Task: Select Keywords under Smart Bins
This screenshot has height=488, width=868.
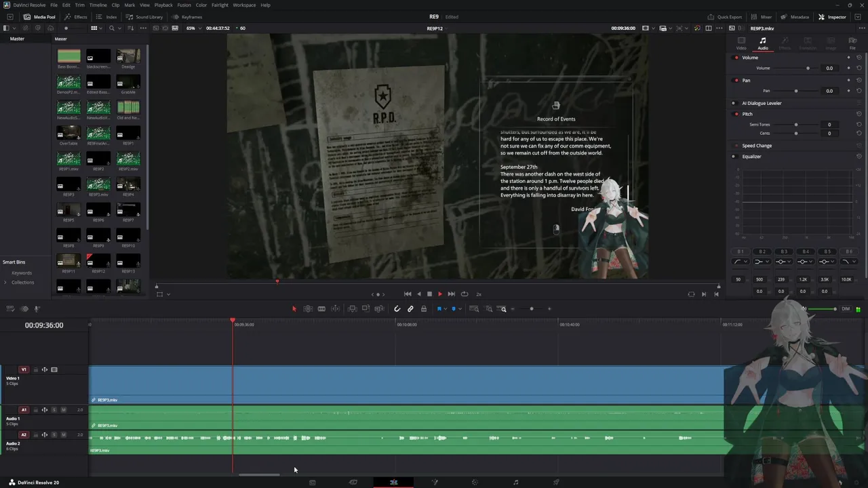Action: pos(22,273)
